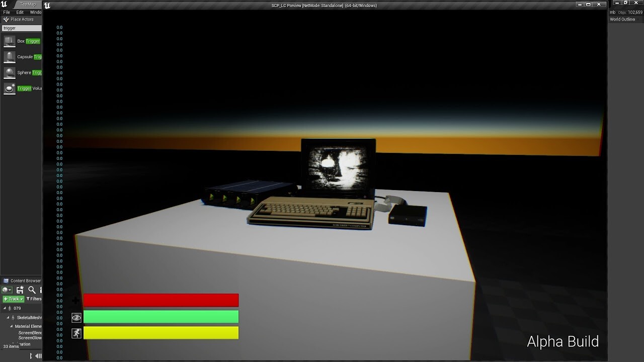
Task: Click the red health bar
Action: click(x=161, y=300)
